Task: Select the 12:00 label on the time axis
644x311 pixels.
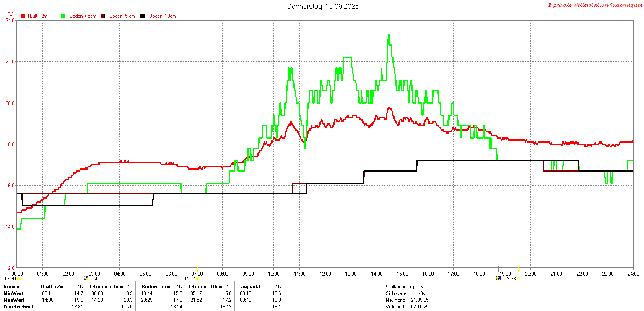Action: [325, 274]
